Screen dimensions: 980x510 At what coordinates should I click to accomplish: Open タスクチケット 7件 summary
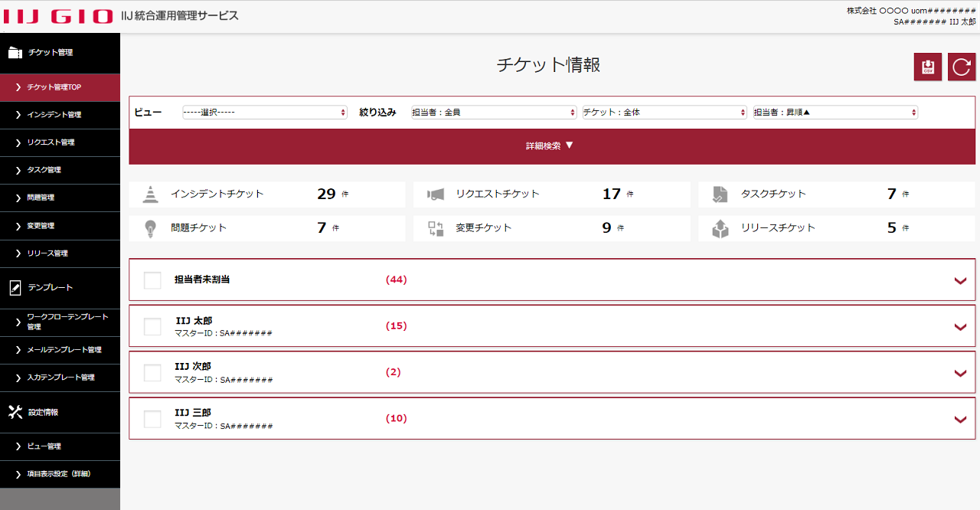coord(837,195)
